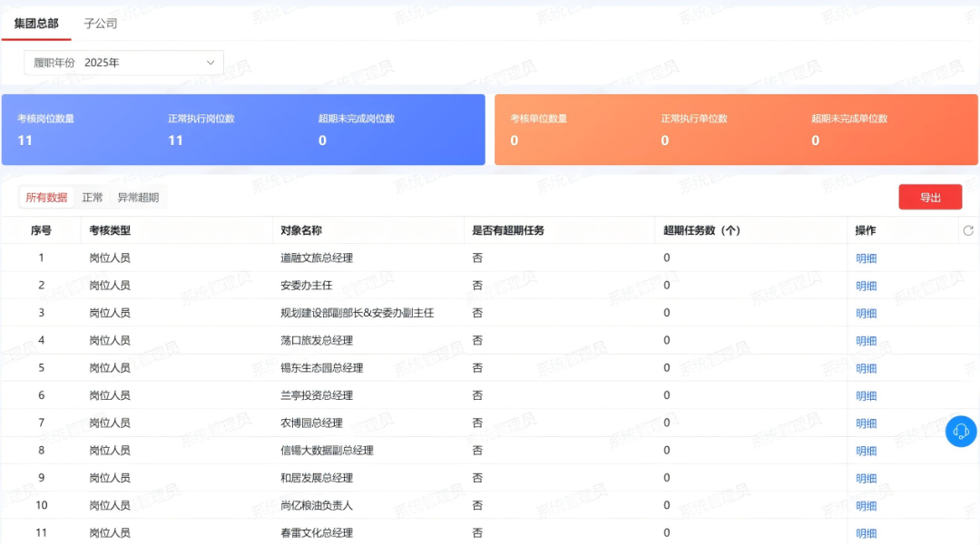
Task: Click the red 导出 button
Action: pos(930,198)
